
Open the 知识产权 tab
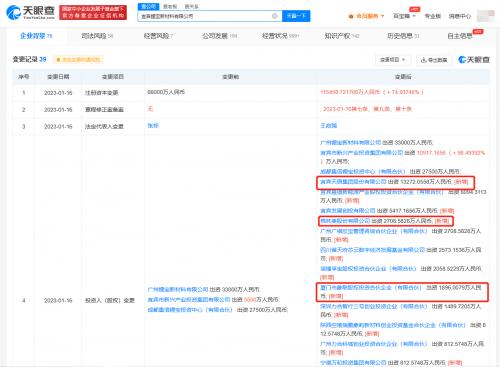click(x=342, y=36)
